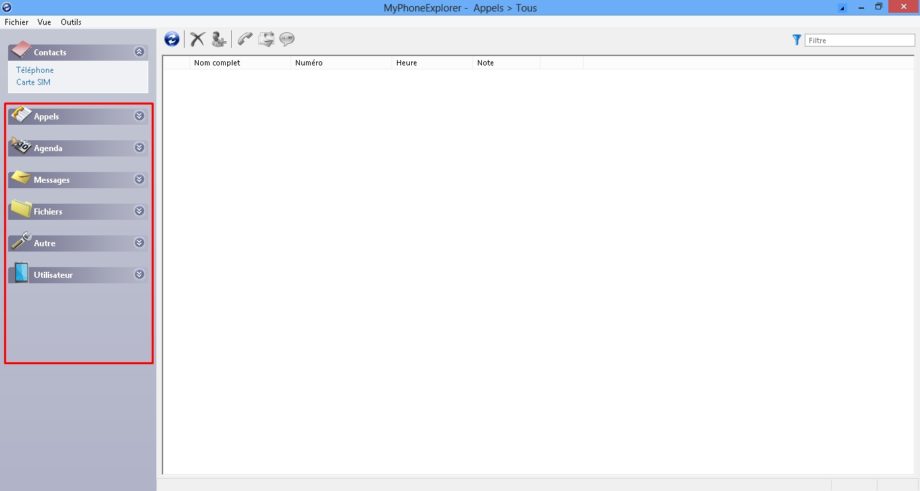Click into the Filtre search field

tap(858, 40)
